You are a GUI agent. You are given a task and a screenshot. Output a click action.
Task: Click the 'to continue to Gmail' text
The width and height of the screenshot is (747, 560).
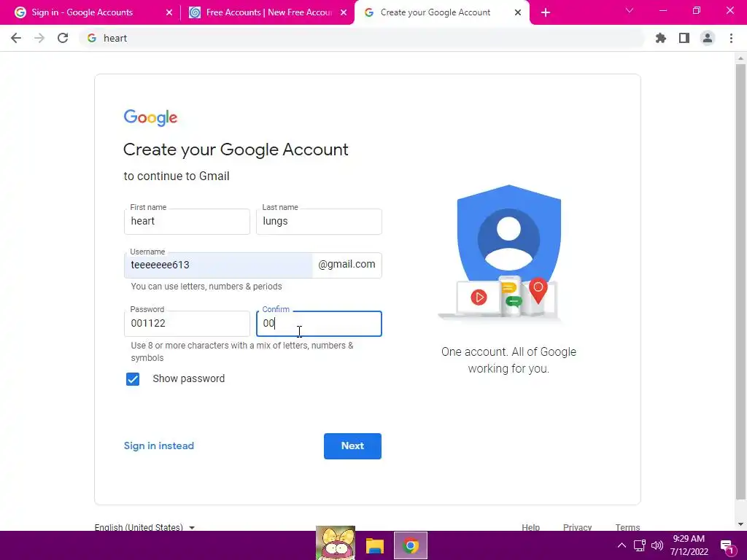[177, 176]
